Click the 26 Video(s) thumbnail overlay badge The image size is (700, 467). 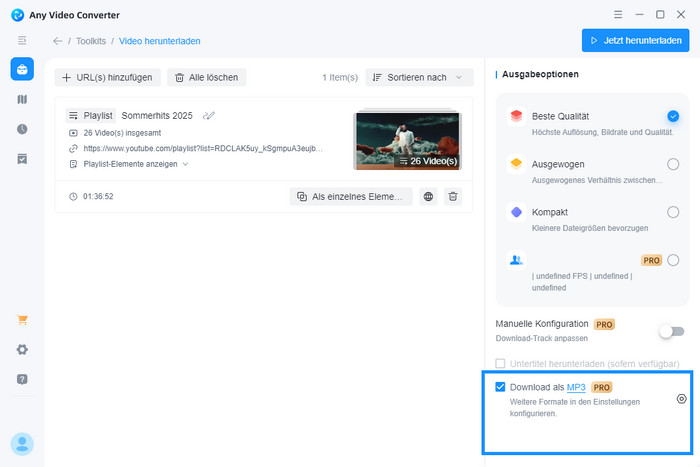[429, 161]
